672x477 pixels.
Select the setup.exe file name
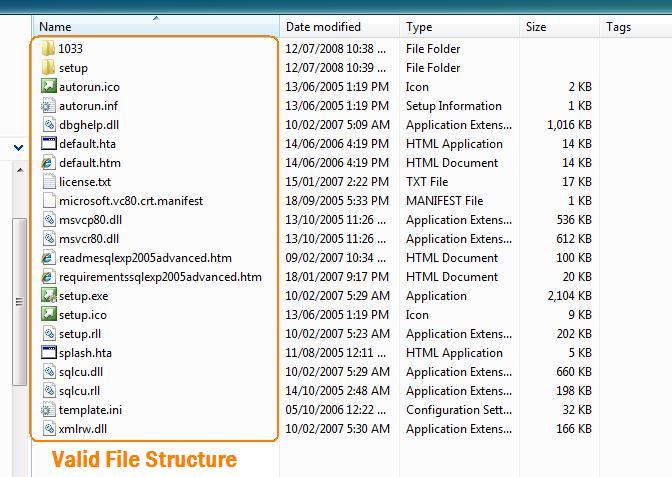[x=83, y=296]
